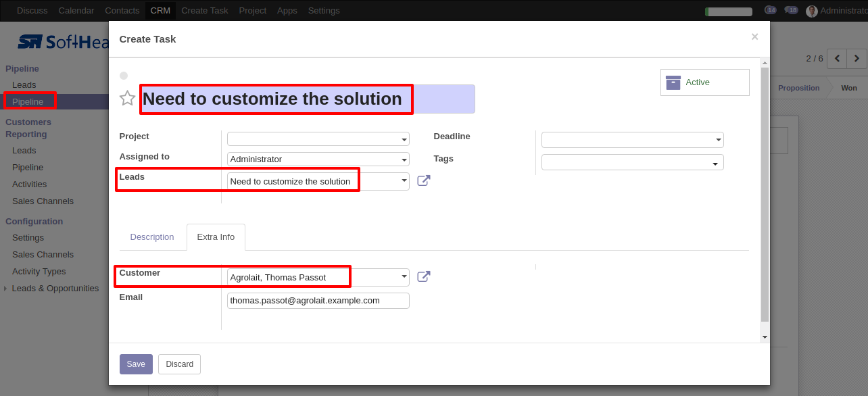Switch to the Description tab
The height and width of the screenshot is (396, 868).
152,237
